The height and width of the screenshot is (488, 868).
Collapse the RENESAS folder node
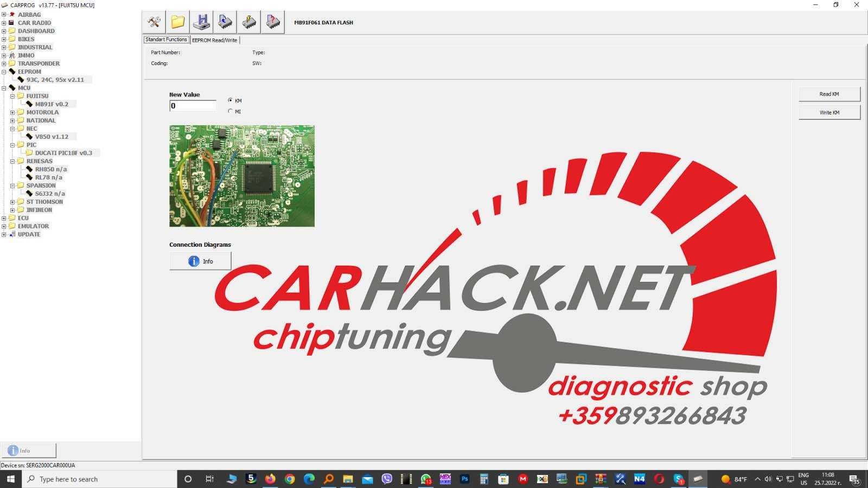[12, 161]
